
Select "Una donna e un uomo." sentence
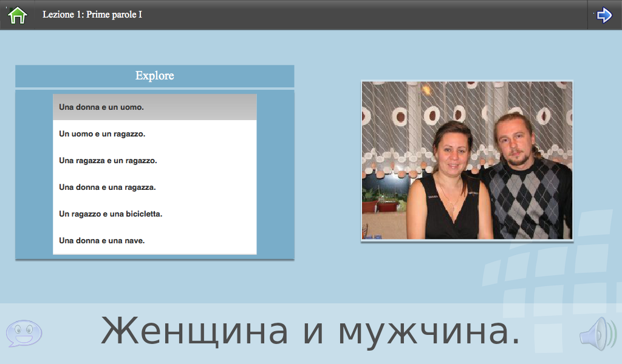(155, 107)
